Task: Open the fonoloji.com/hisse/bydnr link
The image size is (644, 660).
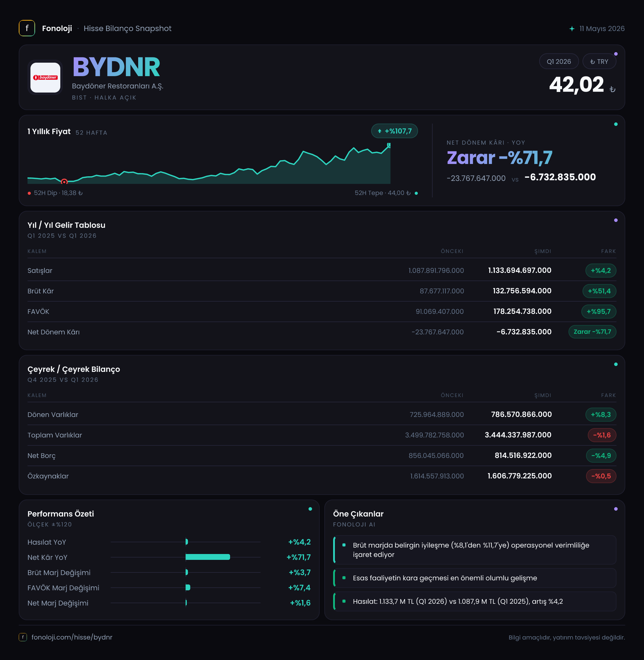Action: 72,637
